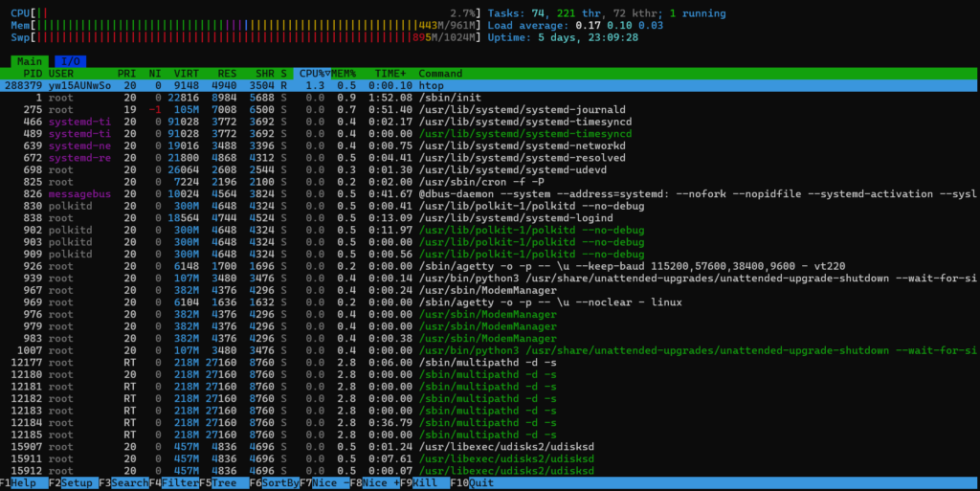The width and height of the screenshot is (980, 491).
Task: Select the systemd-networkd process row
Action: pos(490,145)
